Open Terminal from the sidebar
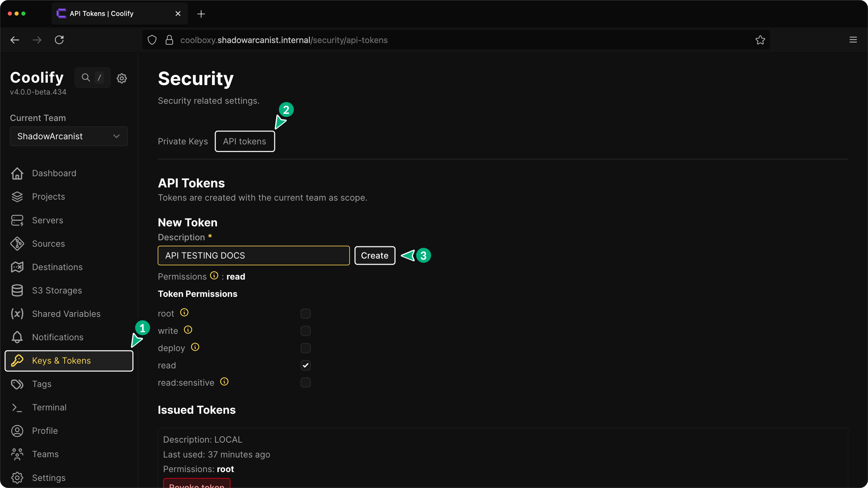This screenshot has height=488, width=868. click(x=49, y=407)
